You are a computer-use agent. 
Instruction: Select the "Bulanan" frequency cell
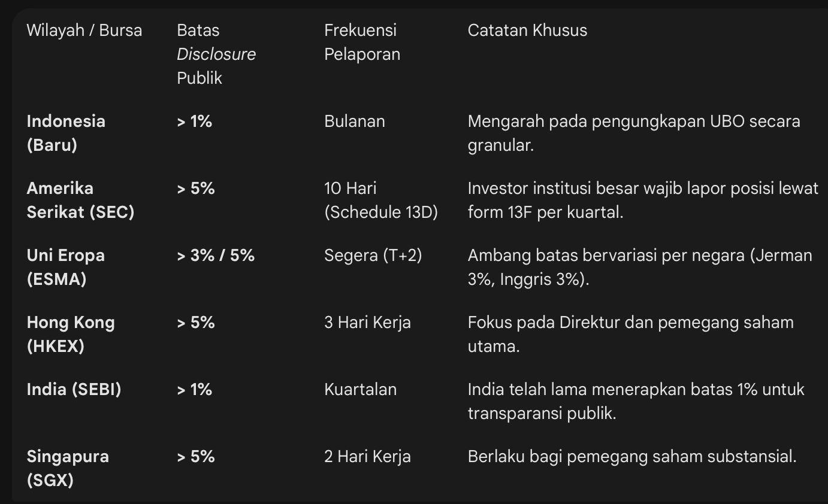[355, 122]
